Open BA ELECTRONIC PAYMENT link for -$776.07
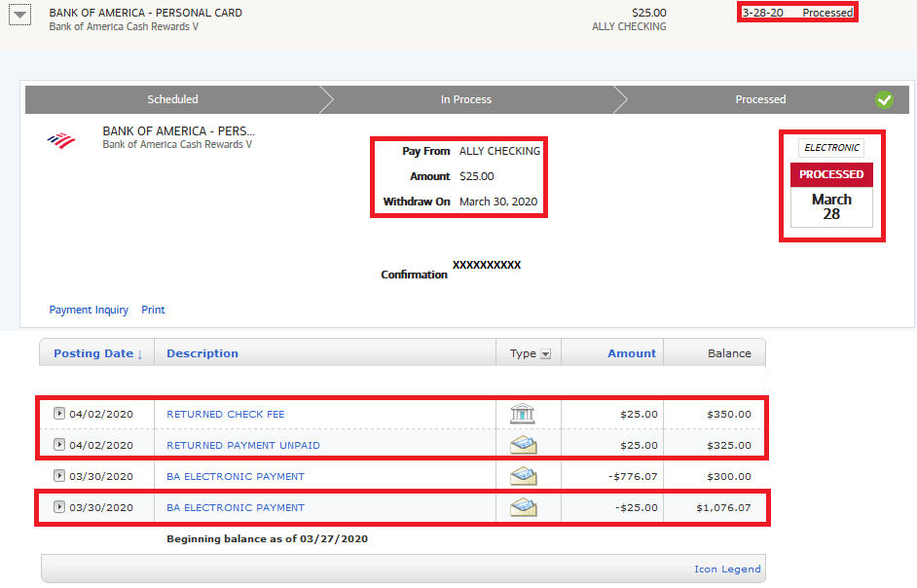Screen dimensions: 917x588 coord(236,476)
